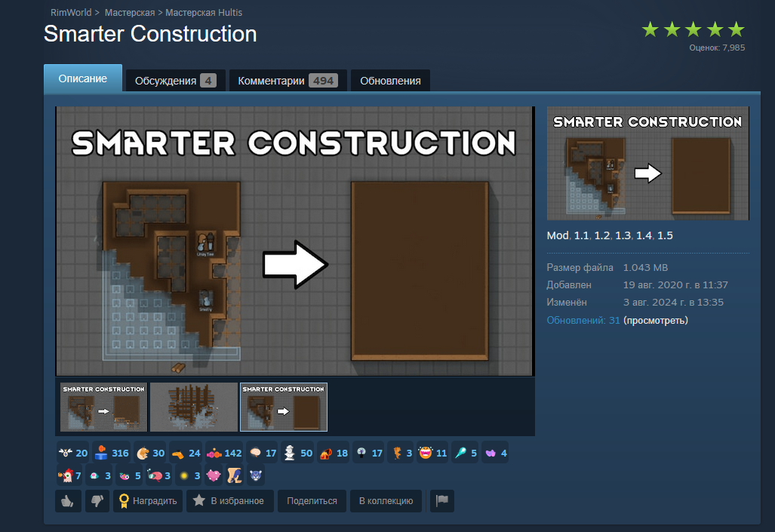Open the Обсуждения tab
The image size is (775, 532).
[x=176, y=81]
